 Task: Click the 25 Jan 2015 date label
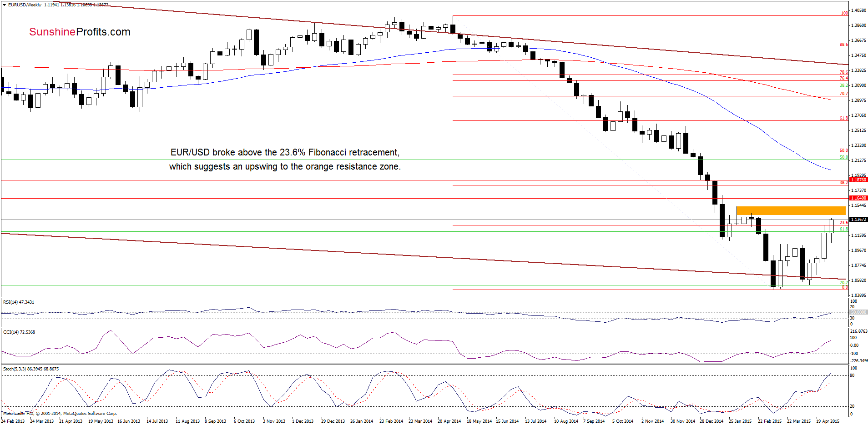pos(740,421)
